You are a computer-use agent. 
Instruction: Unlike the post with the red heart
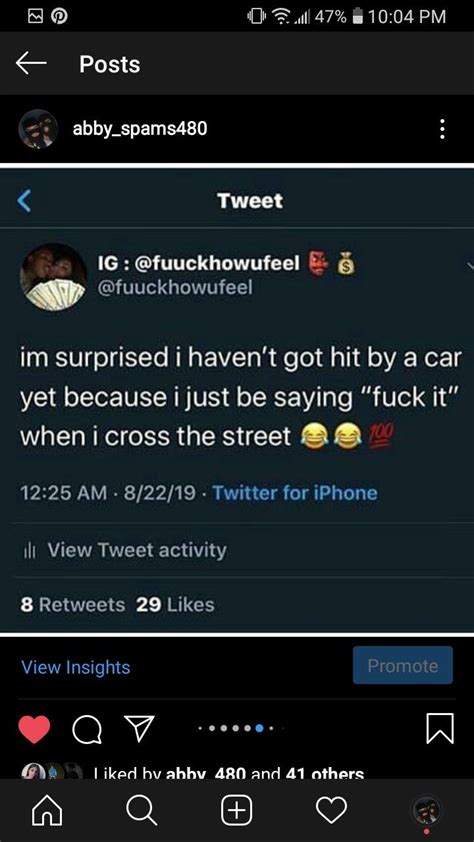coord(34,729)
